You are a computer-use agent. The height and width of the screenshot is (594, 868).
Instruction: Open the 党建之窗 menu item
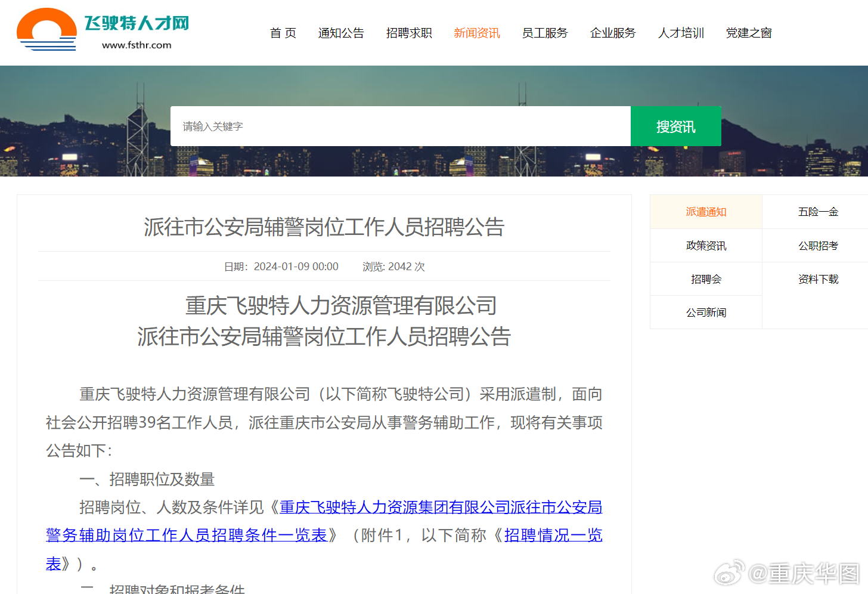(749, 33)
